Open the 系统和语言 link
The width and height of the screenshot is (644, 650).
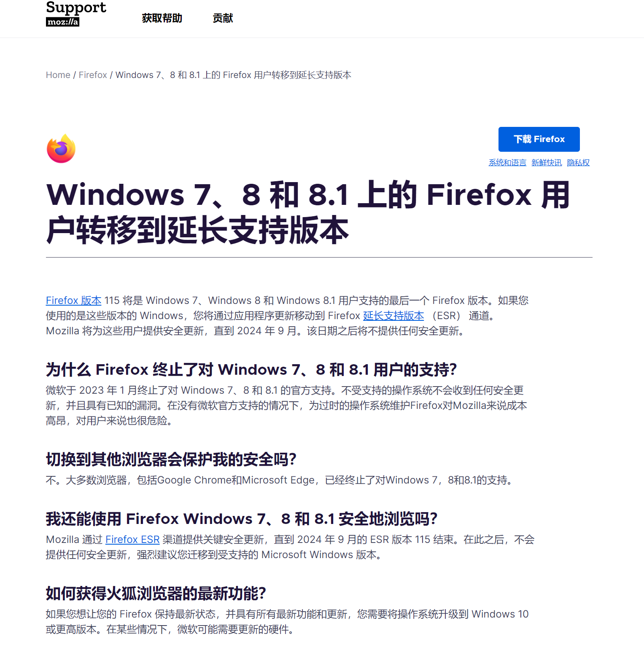(507, 162)
